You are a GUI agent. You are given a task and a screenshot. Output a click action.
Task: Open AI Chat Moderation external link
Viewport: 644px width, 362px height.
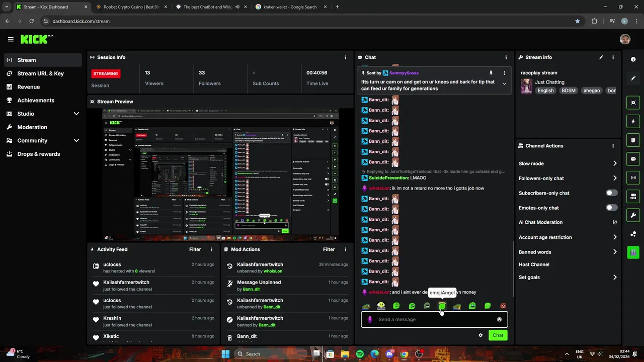click(615, 222)
